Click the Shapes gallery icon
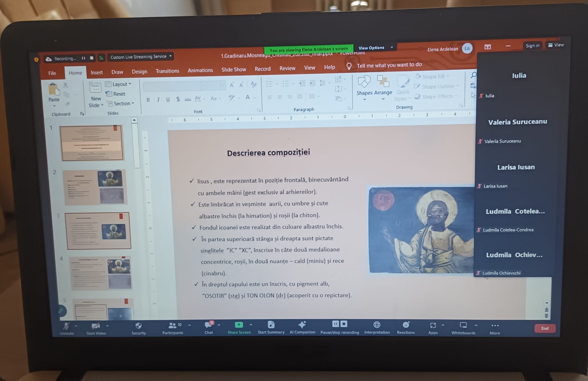588x381 pixels. [364, 81]
